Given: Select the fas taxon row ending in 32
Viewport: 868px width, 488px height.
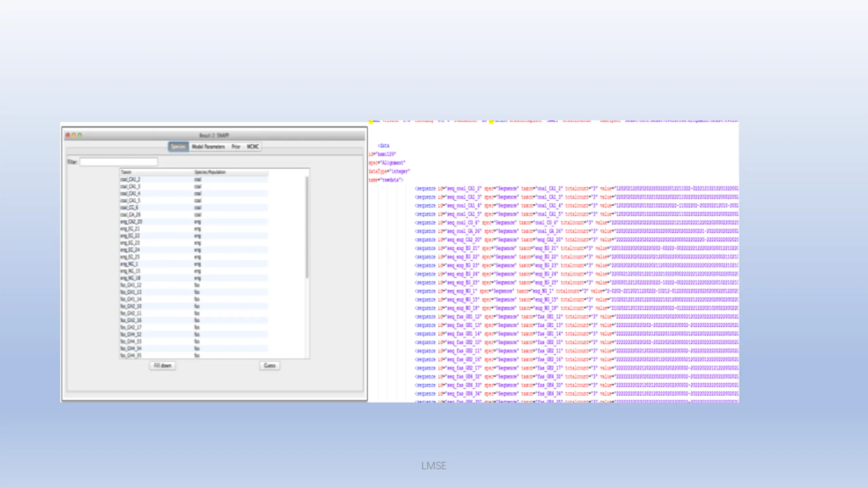Looking at the screenshot, I should tap(194, 334).
